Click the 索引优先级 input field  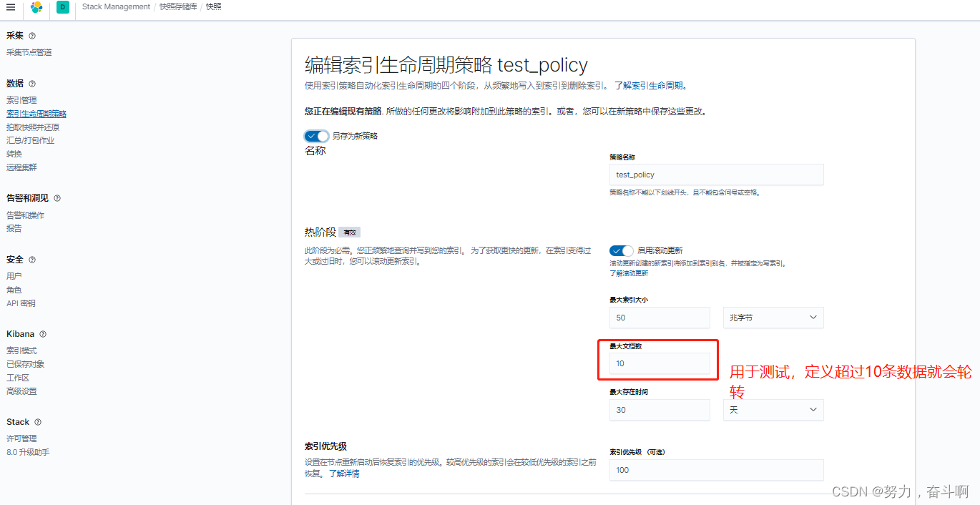click(716, 470)
